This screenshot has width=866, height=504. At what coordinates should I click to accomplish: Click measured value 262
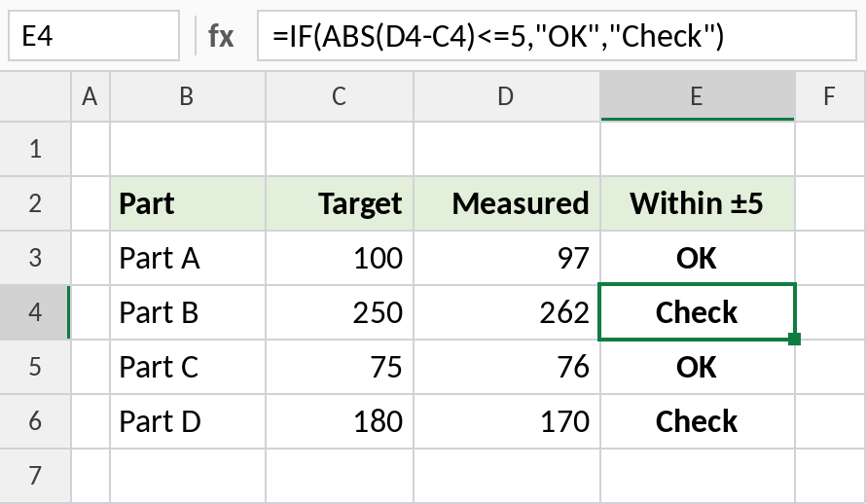pyautogui.click(x=507, y=312)
